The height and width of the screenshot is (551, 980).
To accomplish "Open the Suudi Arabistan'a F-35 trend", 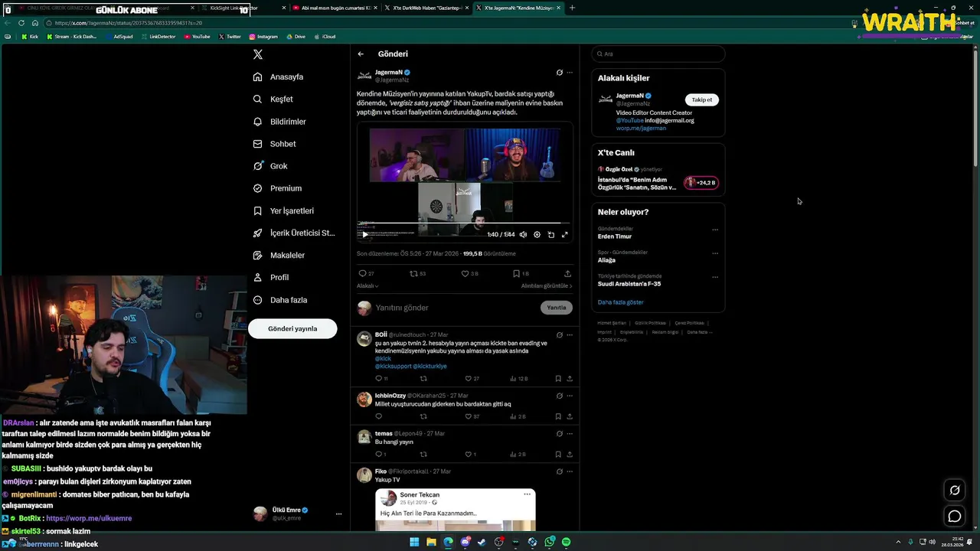I will [629, 284].
